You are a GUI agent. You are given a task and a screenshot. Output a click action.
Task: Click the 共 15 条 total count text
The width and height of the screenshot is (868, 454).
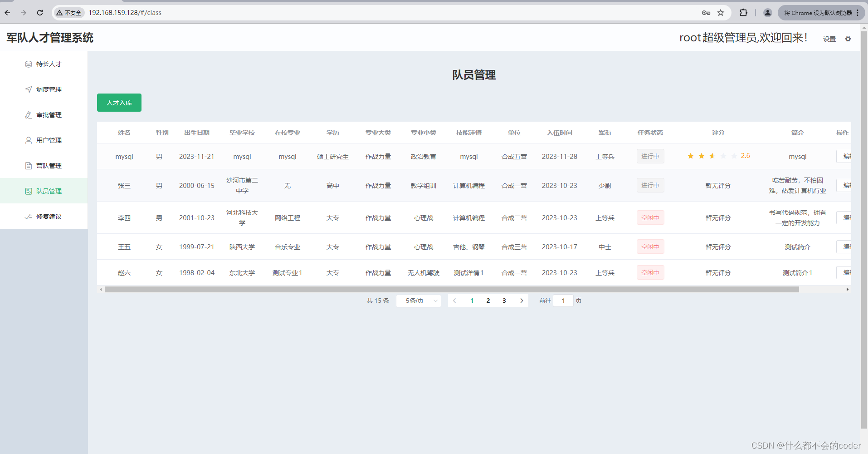click(378, 301)
